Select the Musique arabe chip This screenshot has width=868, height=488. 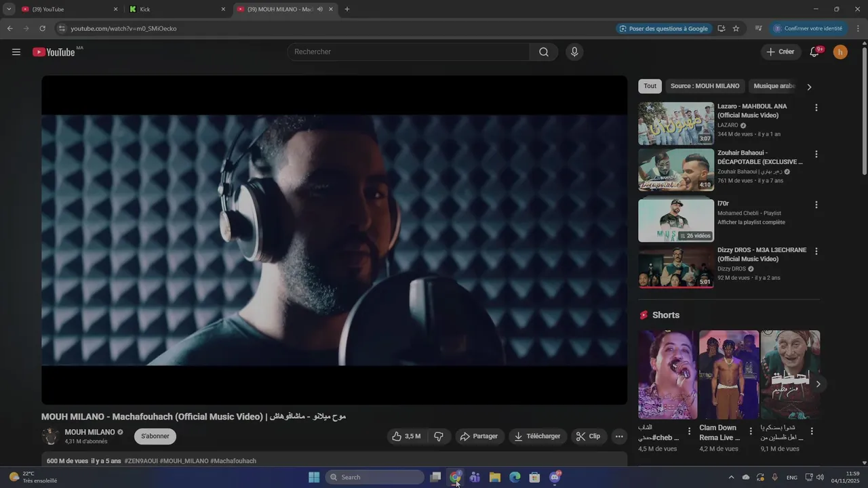pyautogui.click(x=774, y=86)
